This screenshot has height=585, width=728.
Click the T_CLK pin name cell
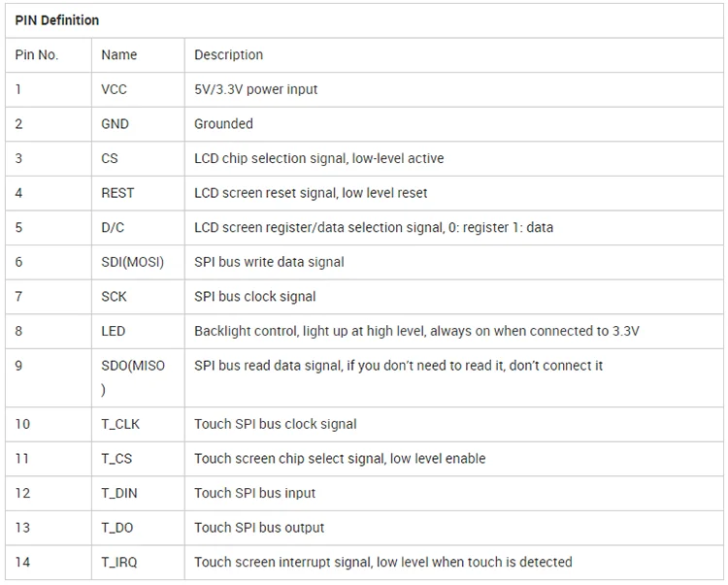[x=120, y=424]
